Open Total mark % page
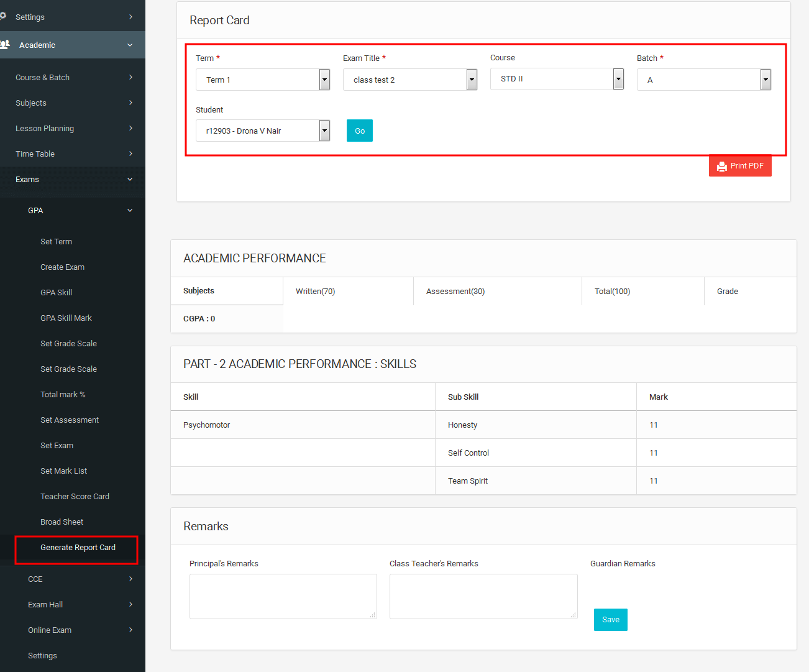The height and width of the screenshot is (672, 809). coord(63,394)
